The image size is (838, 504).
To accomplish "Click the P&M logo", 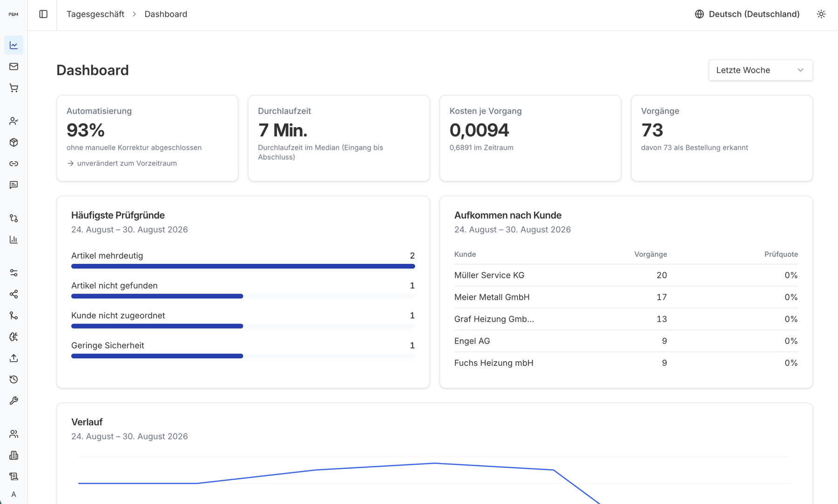I will (14, 14).
